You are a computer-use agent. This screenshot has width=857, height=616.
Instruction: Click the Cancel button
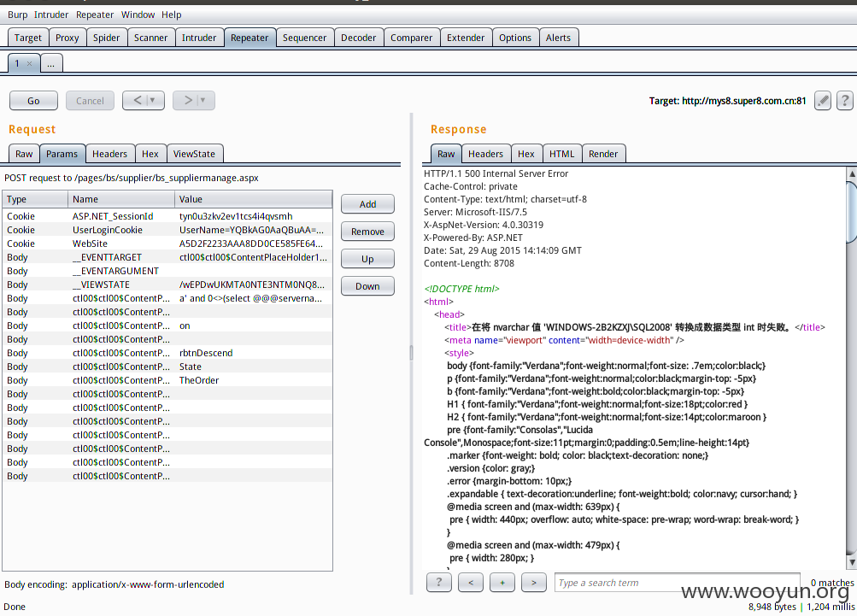pos(91,101)
